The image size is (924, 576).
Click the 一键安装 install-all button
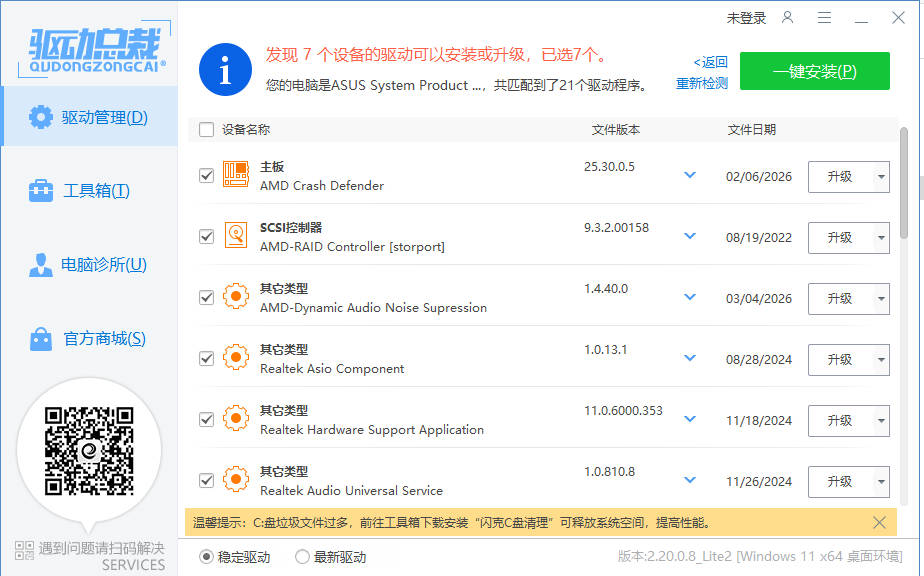point(814,71)
